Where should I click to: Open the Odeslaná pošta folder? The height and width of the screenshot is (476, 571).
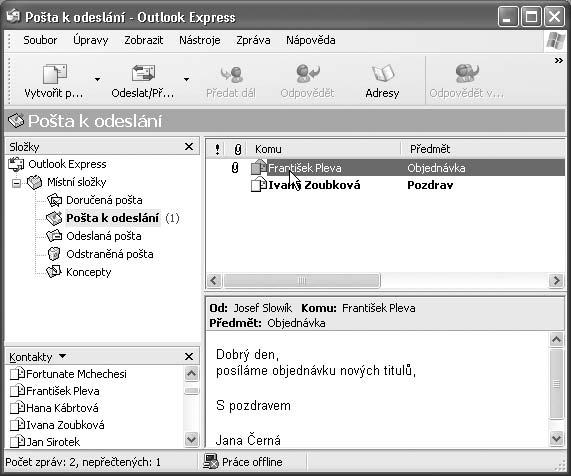[x=104, y=236]
